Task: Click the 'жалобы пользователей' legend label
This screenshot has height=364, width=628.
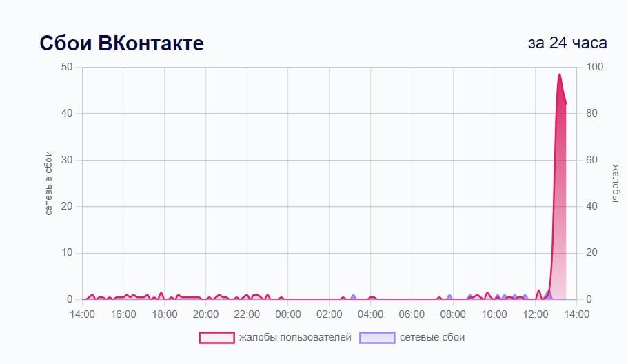Action: (x=295, y=337)
